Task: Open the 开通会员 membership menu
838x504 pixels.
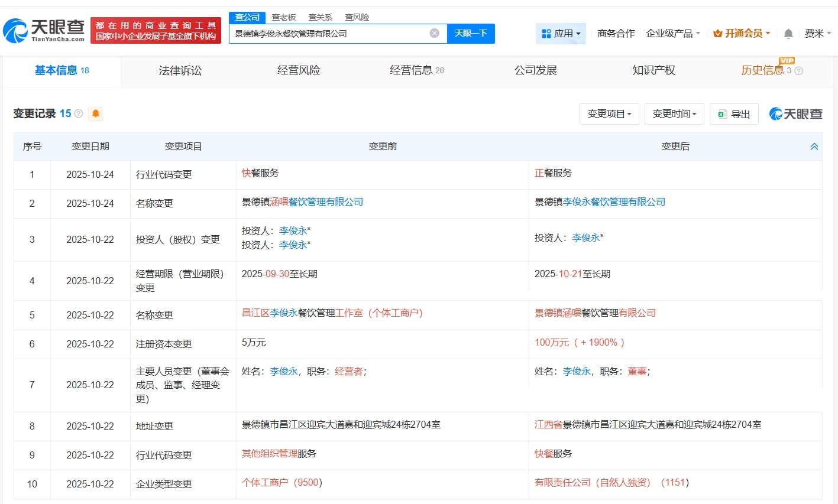Action: pos(742,34)
